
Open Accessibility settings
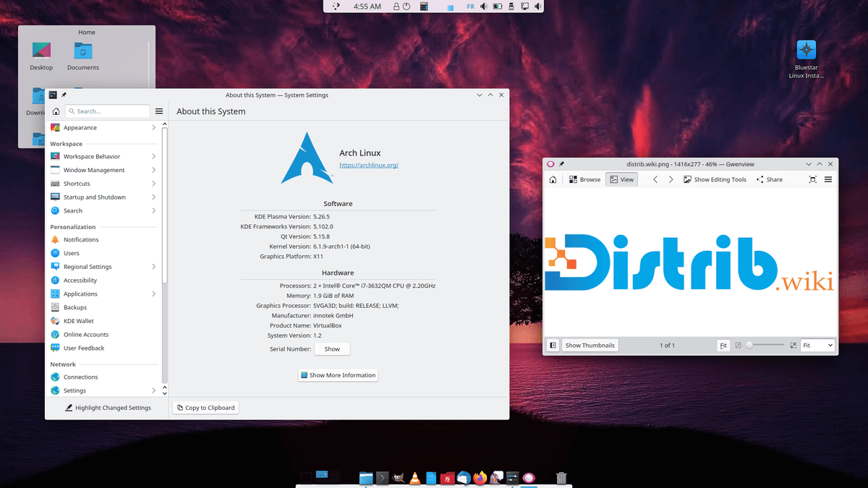coord(103,281)
